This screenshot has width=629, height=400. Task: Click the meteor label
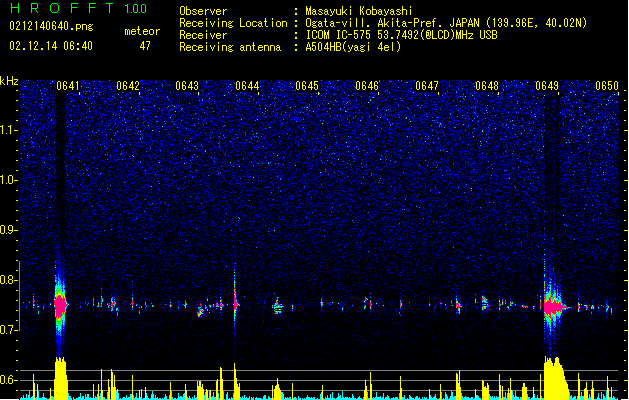142,31
